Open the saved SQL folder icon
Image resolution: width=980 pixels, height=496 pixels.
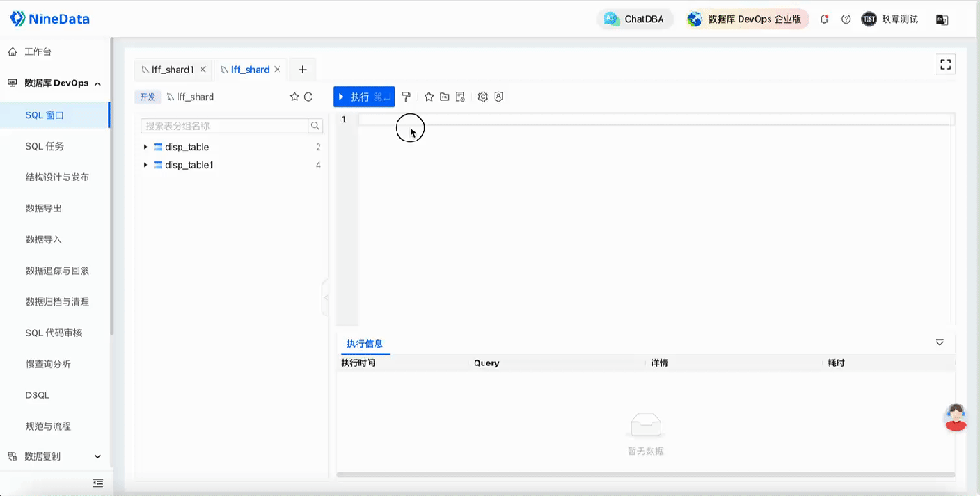click(x=445, y=97)
